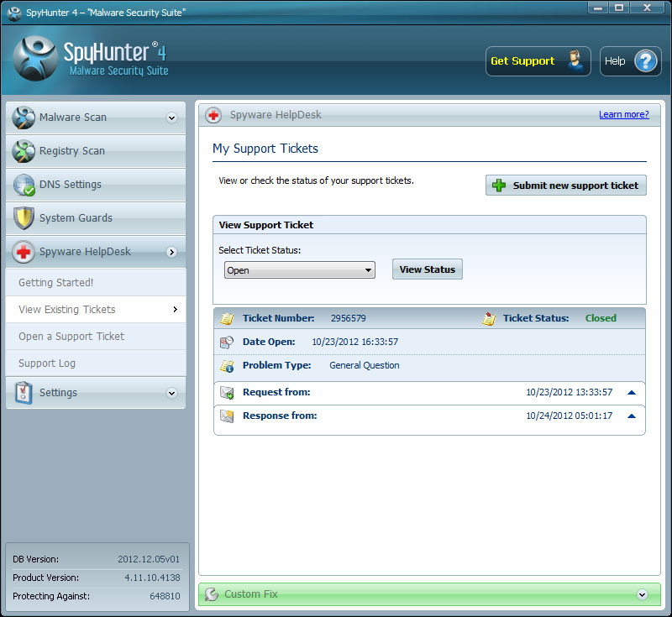
Task: Click the Registry Scan icon
Action: pyautogui.click(x=24, y=151)
